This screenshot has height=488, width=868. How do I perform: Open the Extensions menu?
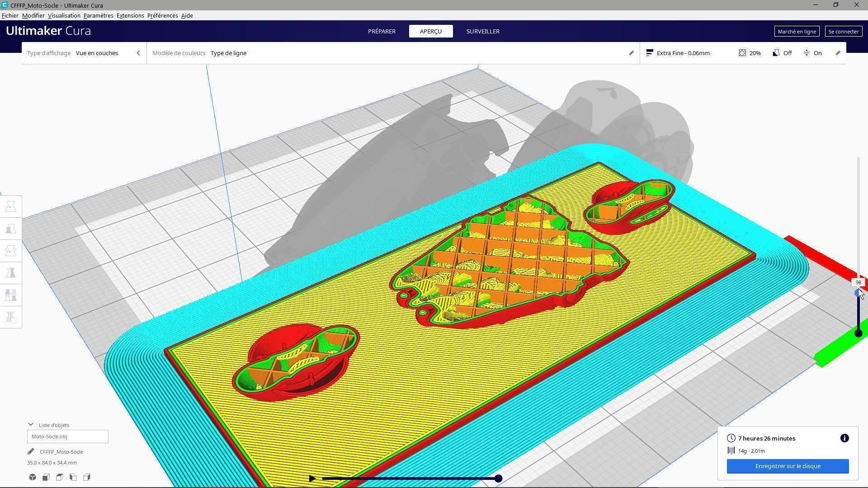(130, 15)
